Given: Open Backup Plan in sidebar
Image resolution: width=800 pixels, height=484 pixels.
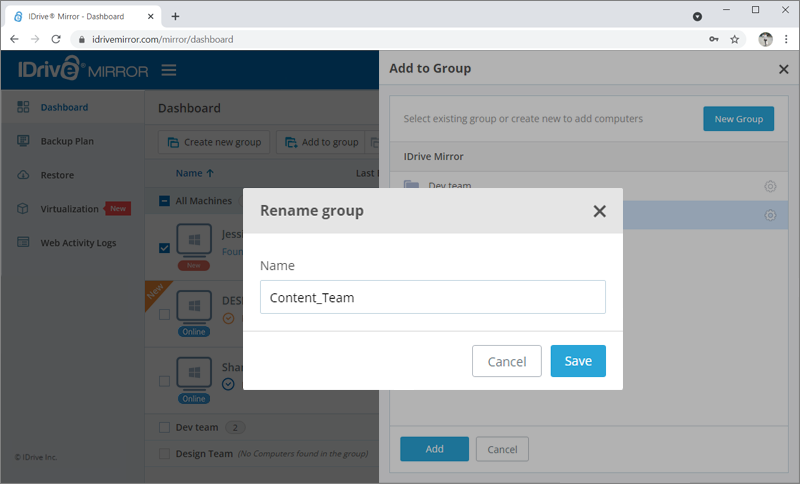Looking at the screenshot, I should (x=67, y=141).
